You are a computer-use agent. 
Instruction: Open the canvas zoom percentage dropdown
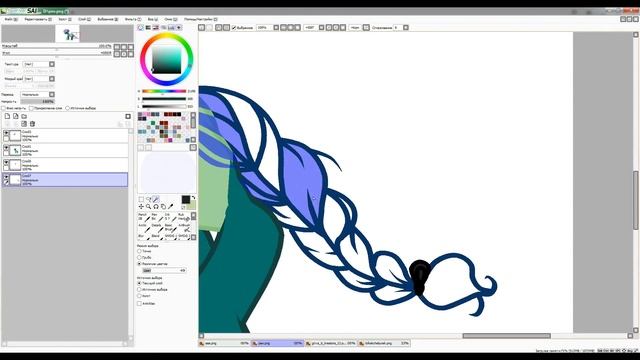276,27
